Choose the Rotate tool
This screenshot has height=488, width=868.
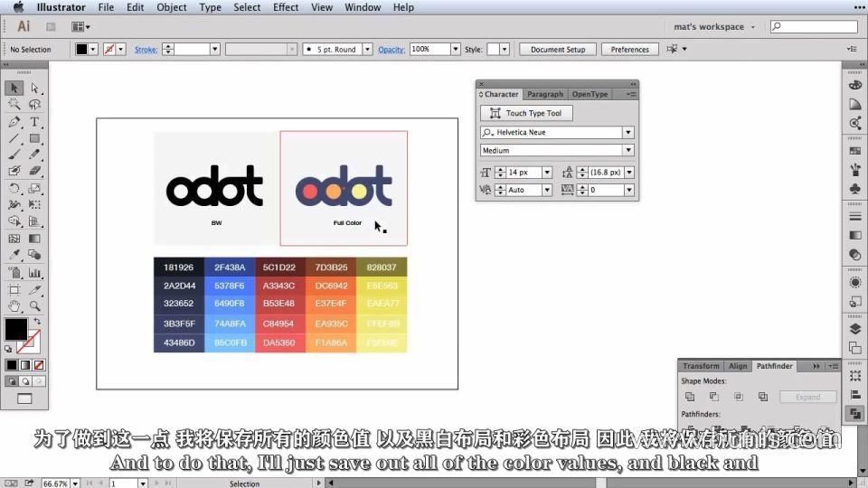click(14, 189)
